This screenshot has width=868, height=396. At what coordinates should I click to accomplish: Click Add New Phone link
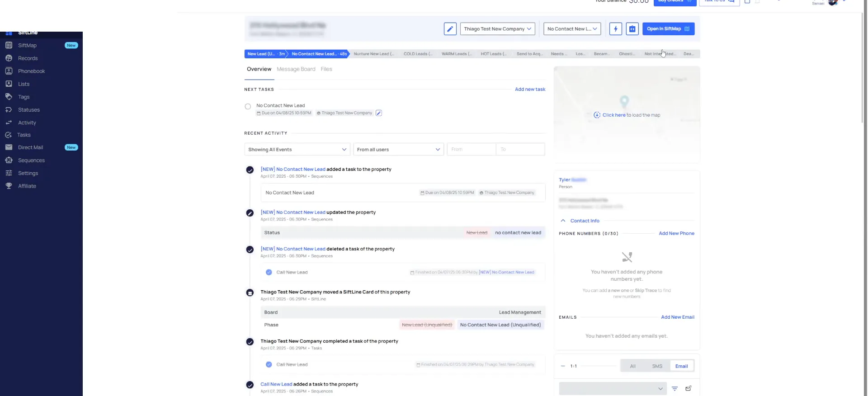pos(677,234)
